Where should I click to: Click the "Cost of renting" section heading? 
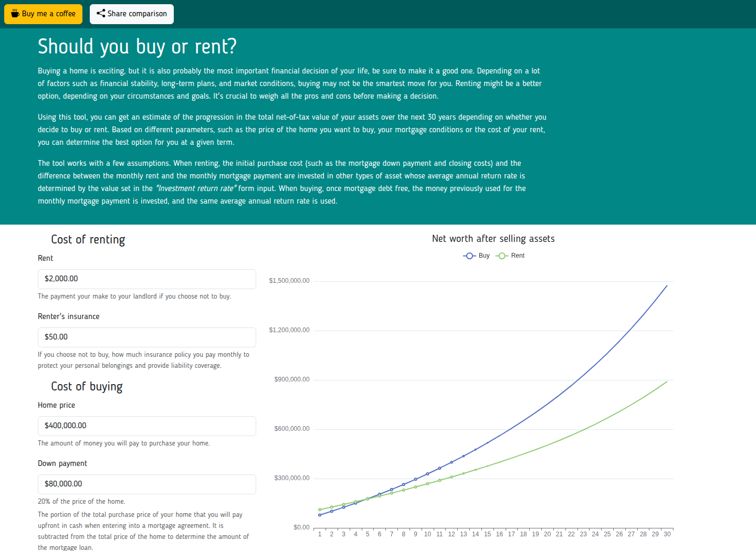click(88, 240)
